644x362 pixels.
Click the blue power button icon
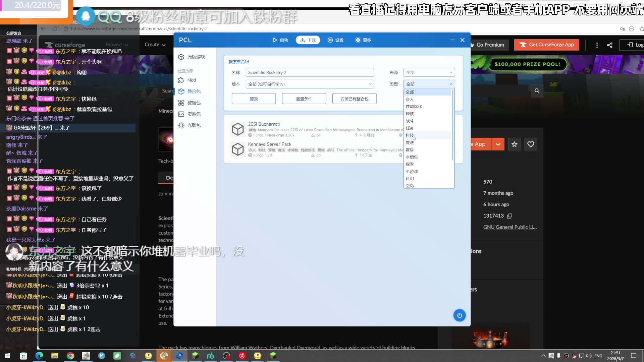point(459,315)
